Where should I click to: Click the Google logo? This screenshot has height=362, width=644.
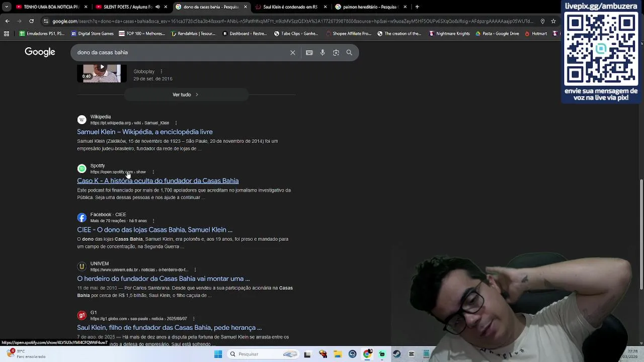coord(40,52)
